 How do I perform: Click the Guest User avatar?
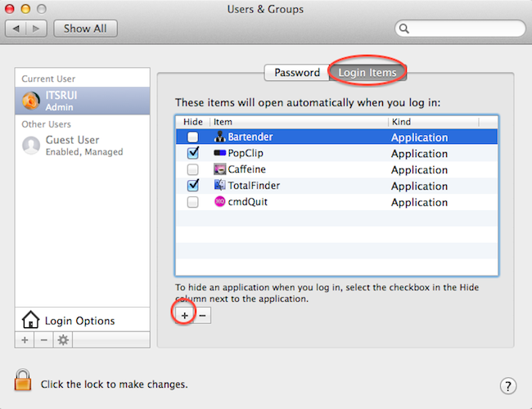click(31, 145)
